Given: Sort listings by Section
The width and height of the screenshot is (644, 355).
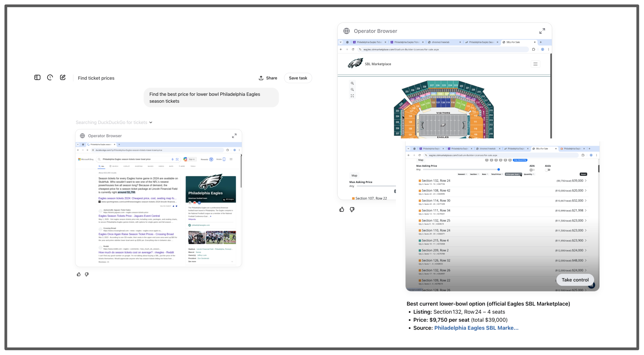Looking at the screenshot, I should (475, 174).
